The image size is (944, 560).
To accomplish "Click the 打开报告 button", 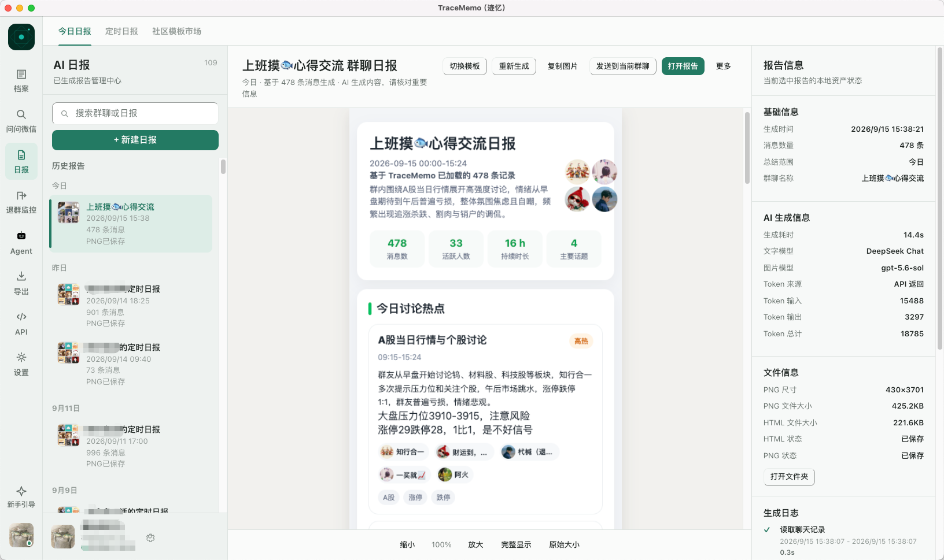I will (x=683, y=66).
